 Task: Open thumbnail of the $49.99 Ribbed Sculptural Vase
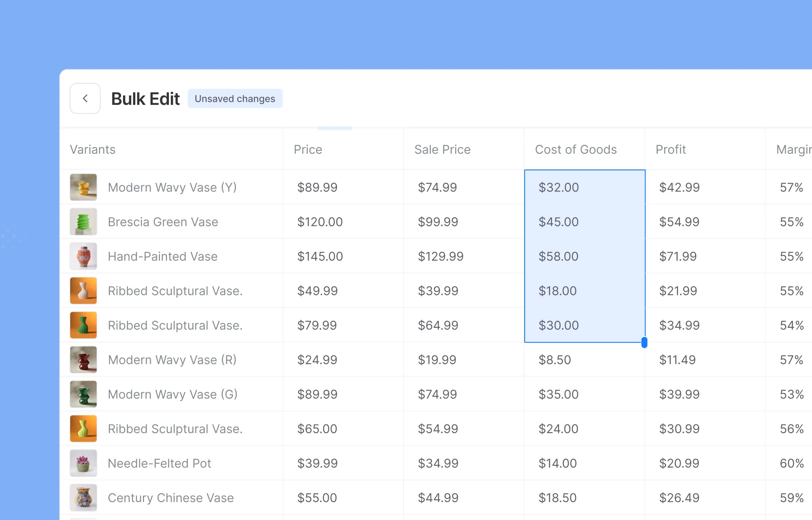click(83, 291)
